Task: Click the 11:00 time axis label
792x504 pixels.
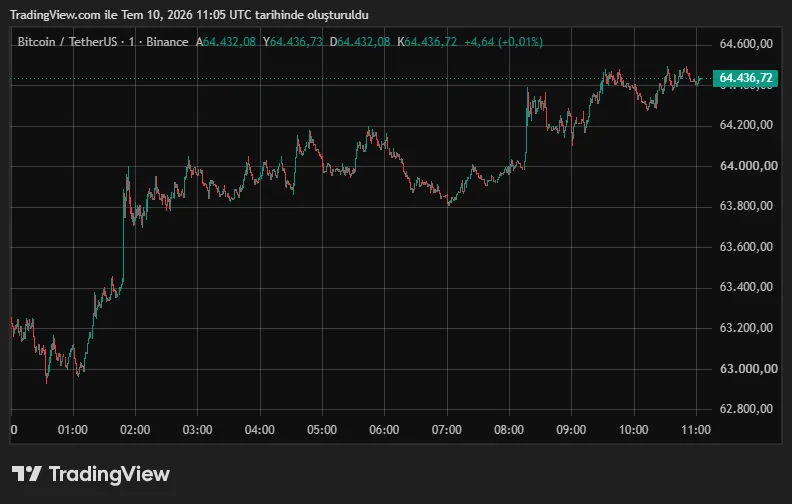Action: pyautogui.click(x=696, y=430)
